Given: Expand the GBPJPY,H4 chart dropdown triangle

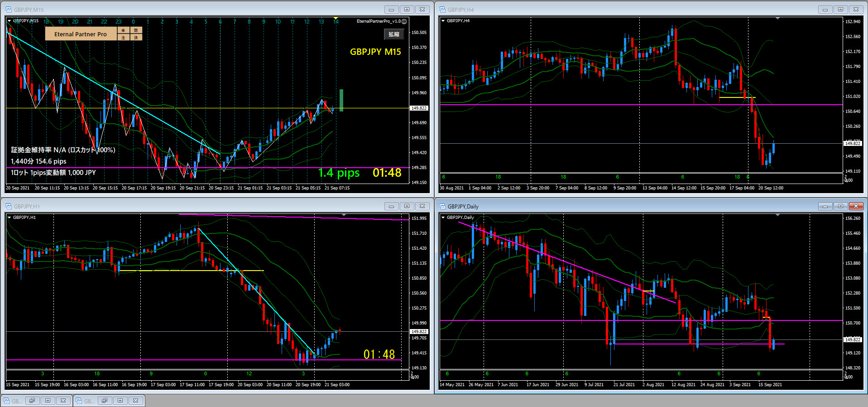Looking at the screenshot, I should (x=443, y=21).
